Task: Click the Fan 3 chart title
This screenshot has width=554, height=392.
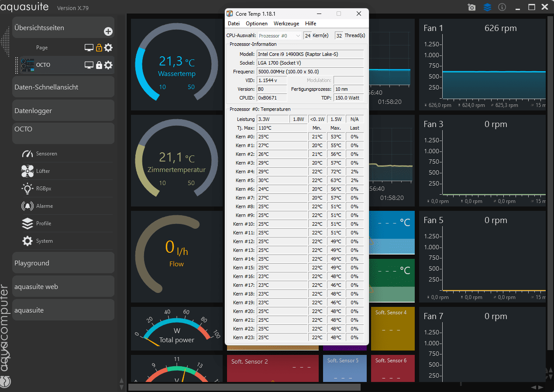Action: [x=434, y=124]
